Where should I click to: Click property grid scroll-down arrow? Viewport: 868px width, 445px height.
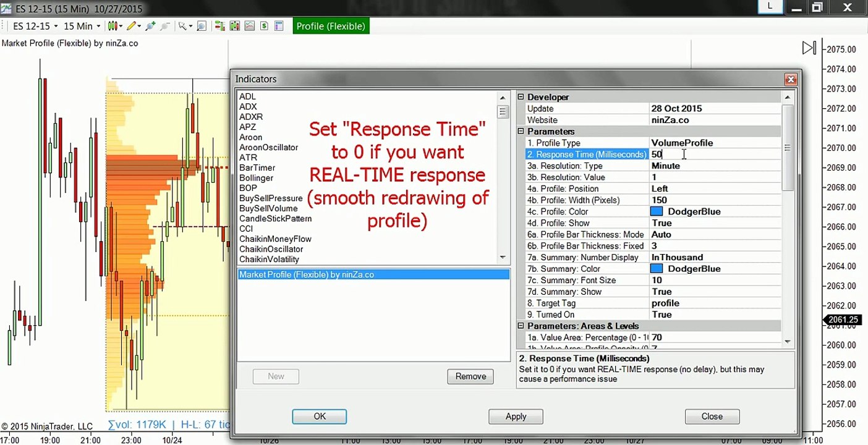pyautogui.click(x=787, y=341)
